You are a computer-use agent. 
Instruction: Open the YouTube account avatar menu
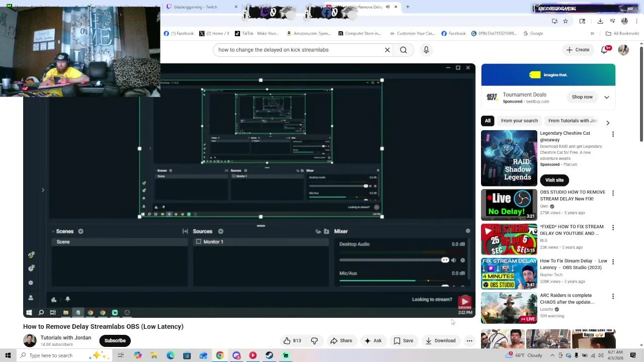click(623, 50)
